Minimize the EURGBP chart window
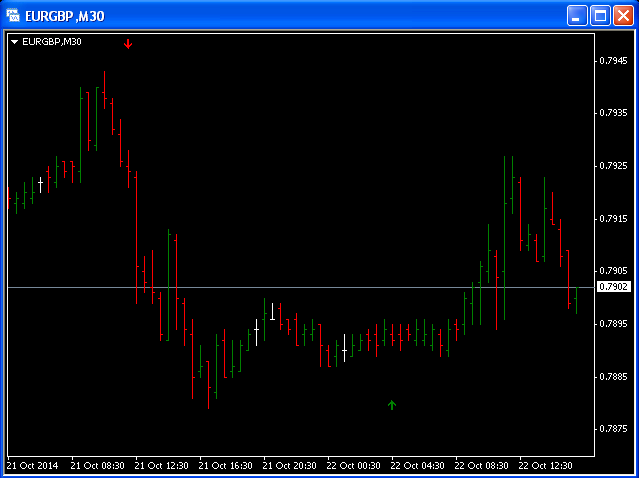Screen dimensions: 640x480 [578, 15]
